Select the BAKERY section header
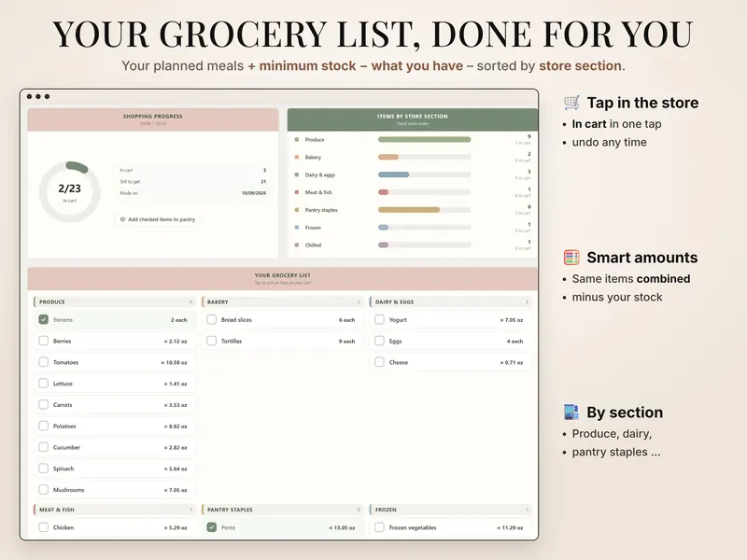 (x=283, y=301)
